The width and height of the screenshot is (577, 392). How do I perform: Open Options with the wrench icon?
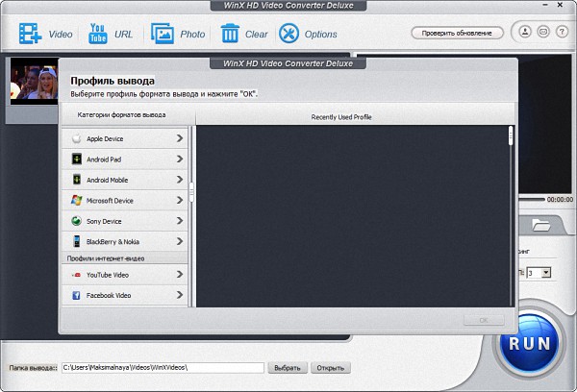(288, 34)
